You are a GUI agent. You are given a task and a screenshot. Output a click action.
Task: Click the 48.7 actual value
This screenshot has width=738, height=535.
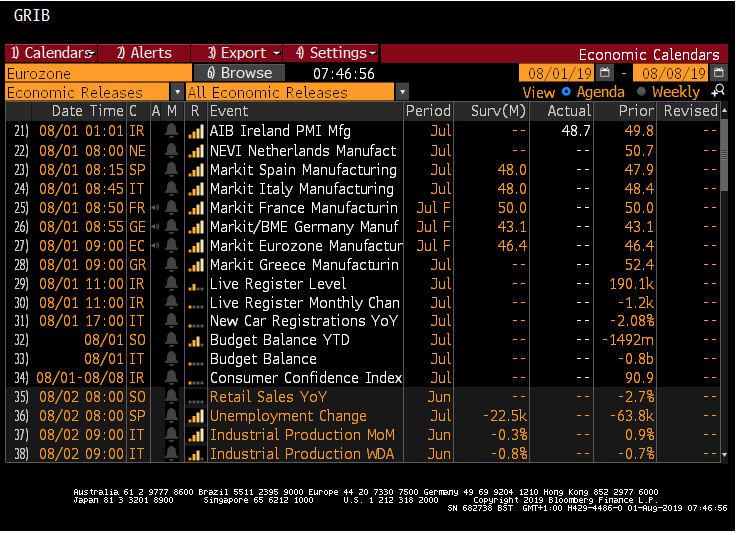576,131
